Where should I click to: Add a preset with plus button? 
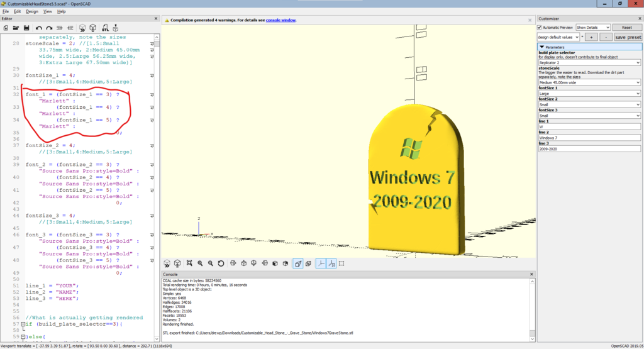click(x=591, y=37)
